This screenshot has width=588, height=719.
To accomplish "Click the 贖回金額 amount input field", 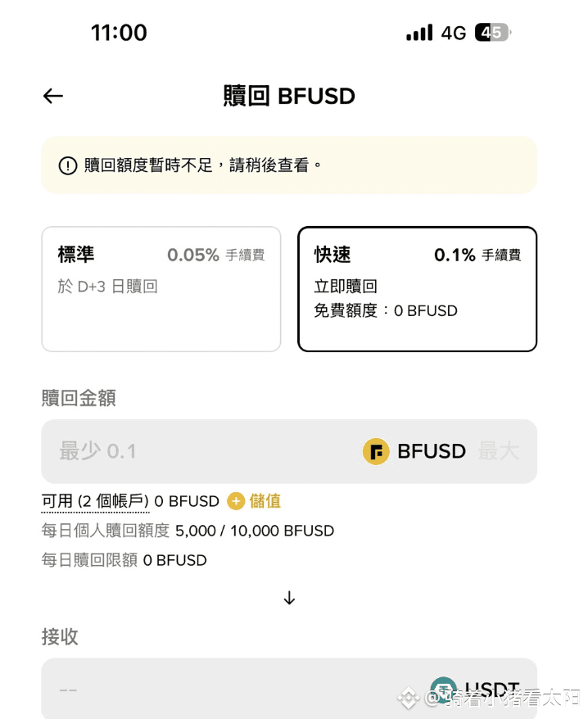I will click(x=289, y=451).
